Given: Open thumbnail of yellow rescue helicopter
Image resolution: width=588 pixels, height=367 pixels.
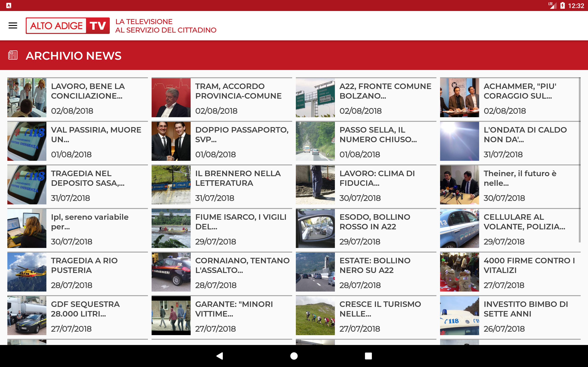Looking at the screenshot, I should point(27,272).
